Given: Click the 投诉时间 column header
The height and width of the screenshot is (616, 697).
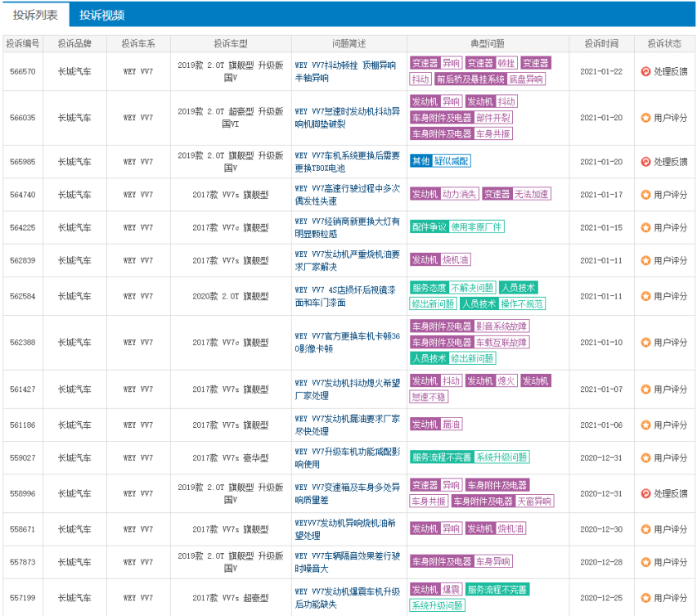Looking at the screenshot, I should (x=601, y=43).
